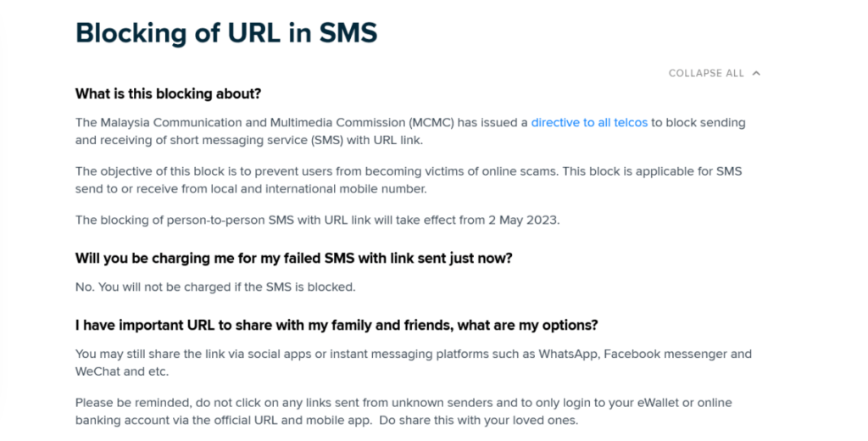Click the "Blocking of URL in SMS" page title
The image size is (868, 441).
(x=226, y=32)
